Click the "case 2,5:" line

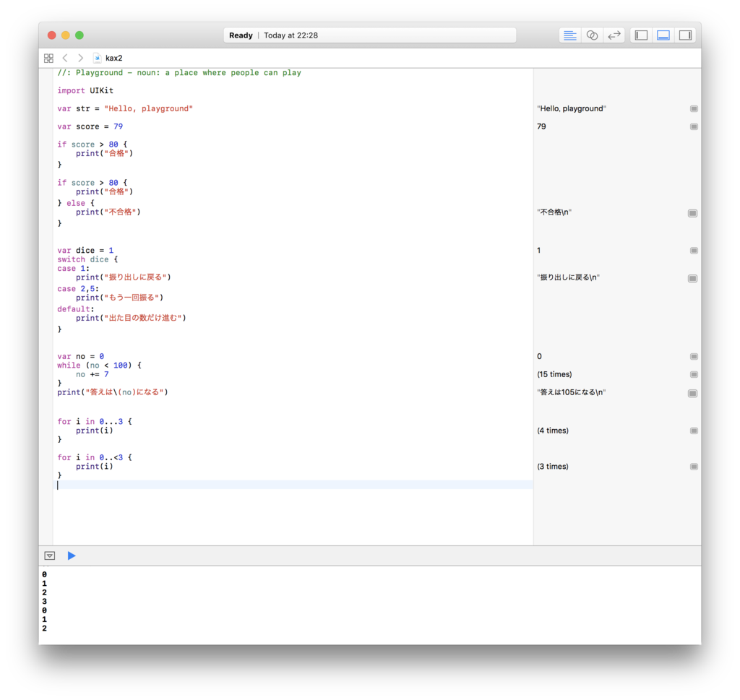pos(78,289)
